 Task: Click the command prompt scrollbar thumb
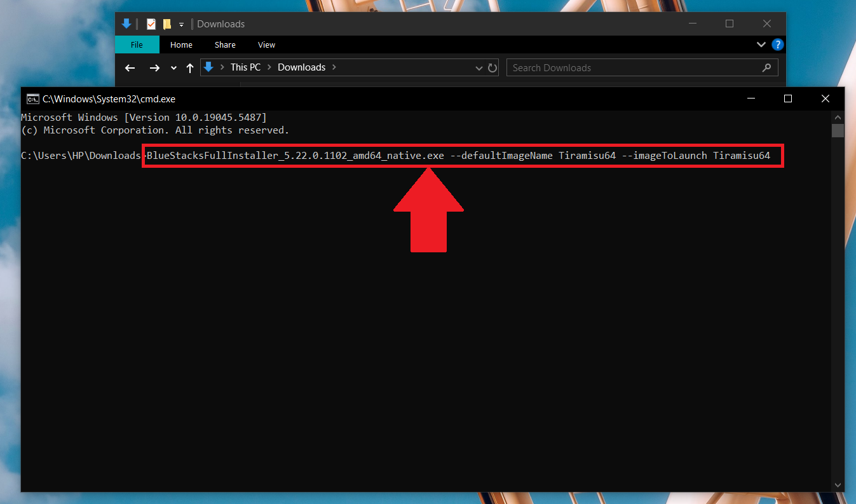tap(838, 130)
